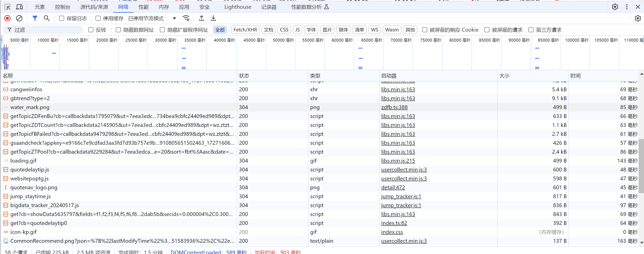Toggle the device toolbar icon
Viewport: 644px width, 254px height.
click(19, 7)
